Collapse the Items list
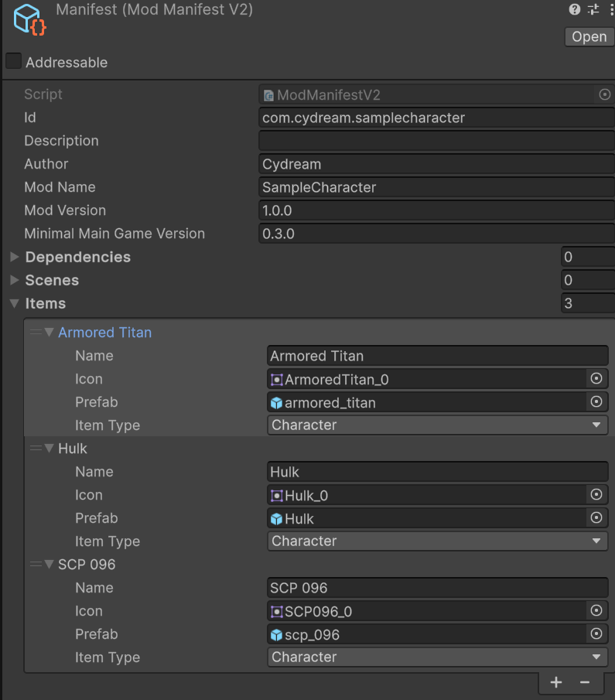The width and height of the screenshot is (615, 700). (x=14, y=303)
